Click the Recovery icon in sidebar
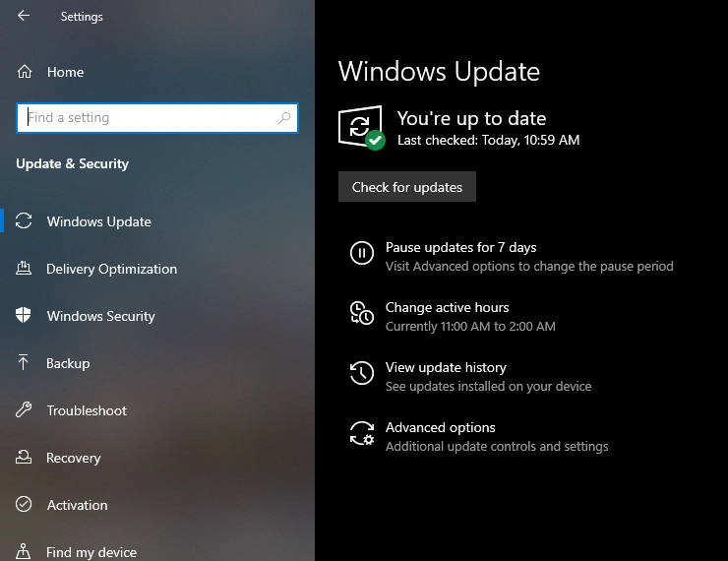This screenshot has height=561, width=728. tap(24, 458)
